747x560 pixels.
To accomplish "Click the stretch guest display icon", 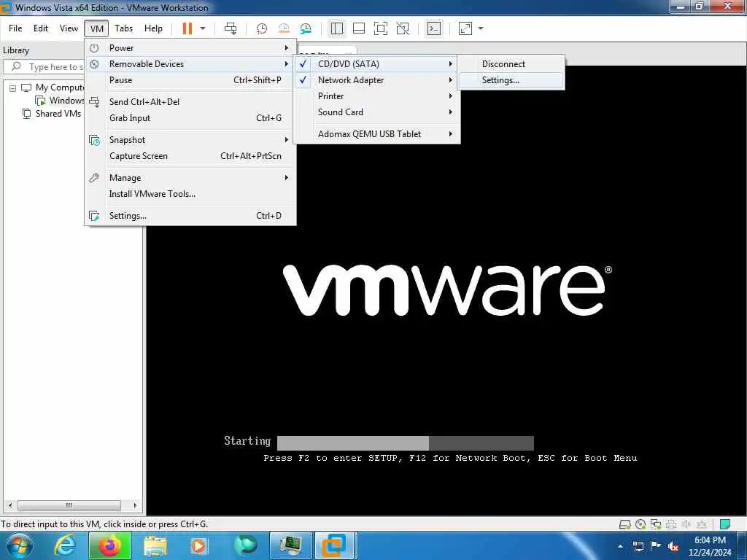I will [465, 28].
